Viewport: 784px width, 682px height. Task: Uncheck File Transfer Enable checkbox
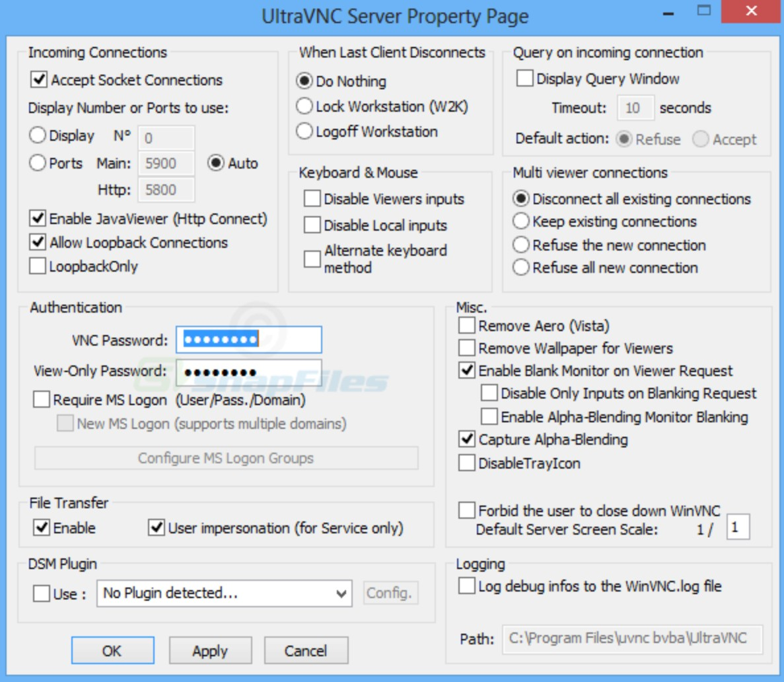click(x=42, y=527)
